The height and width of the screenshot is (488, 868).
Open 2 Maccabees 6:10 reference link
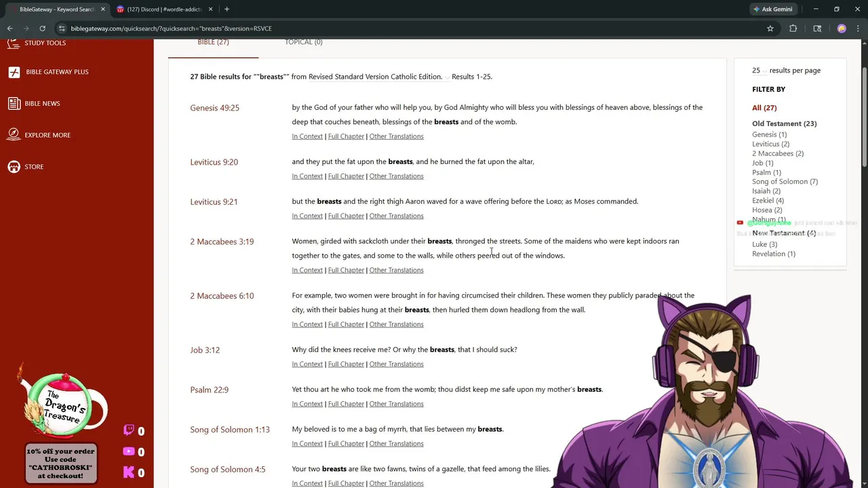click(x=222, y=296)
